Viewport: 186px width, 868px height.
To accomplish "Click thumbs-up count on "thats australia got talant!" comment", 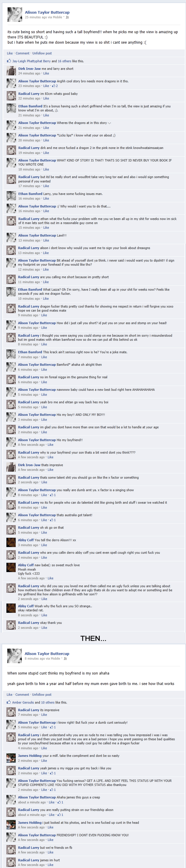I will (x=53, y=520).
